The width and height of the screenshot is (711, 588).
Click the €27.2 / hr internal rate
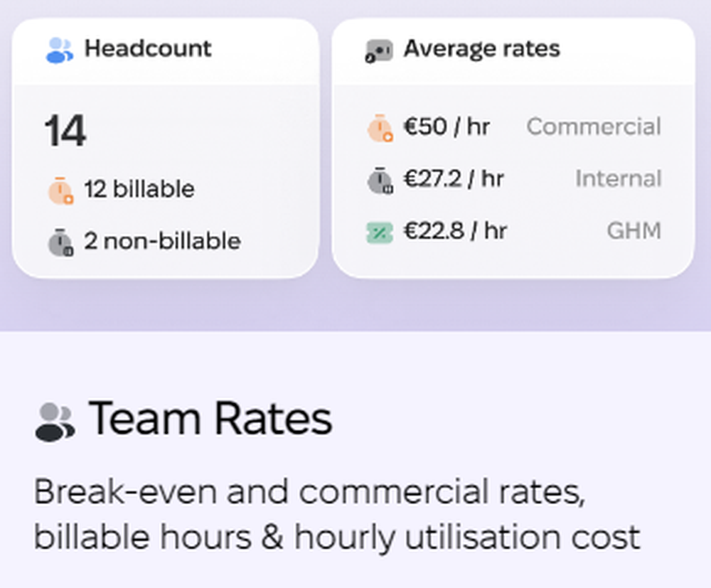pyautogui.click(x=454, y=178)
